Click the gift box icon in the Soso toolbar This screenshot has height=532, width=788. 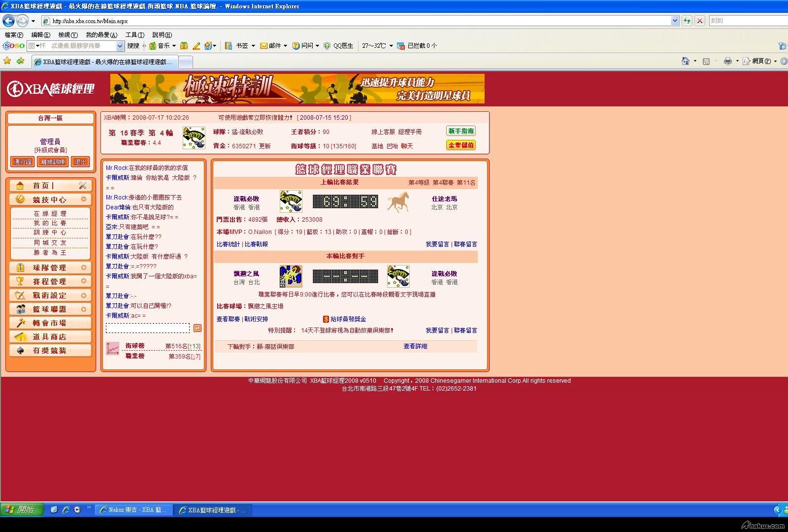click(x=184, y=45)
